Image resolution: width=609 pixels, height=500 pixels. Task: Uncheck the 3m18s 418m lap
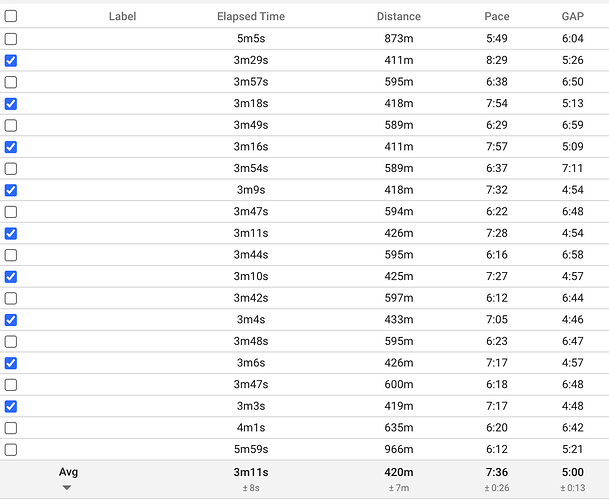tap(10, 104)
